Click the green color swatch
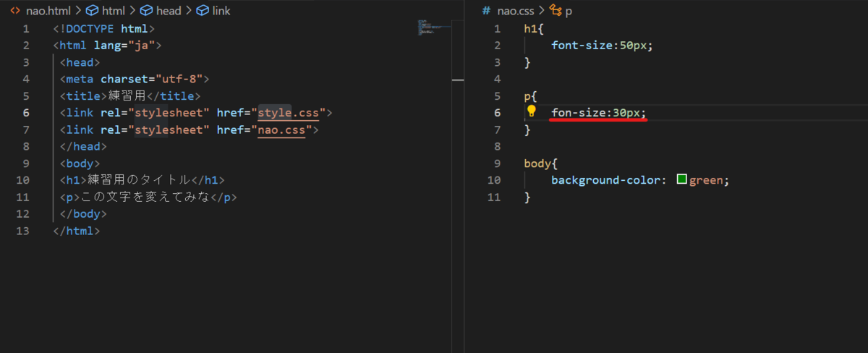Viewport: 868px width, 353px height. pos(681,179)
